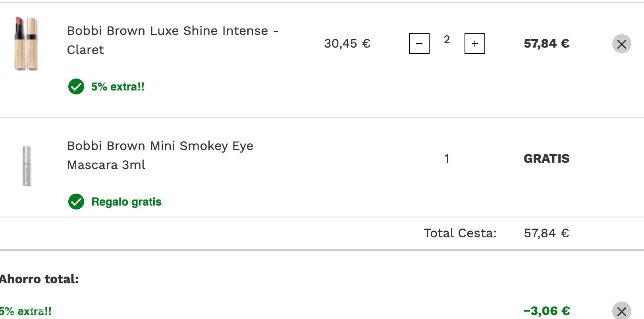Click the lipstick quantity value 2

click(x=447, y=39)
